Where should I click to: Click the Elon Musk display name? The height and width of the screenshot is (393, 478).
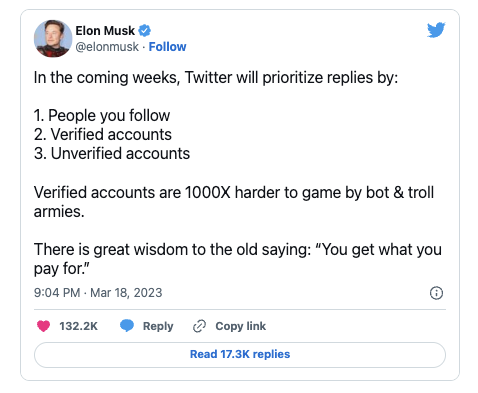click(x=105, y=31)
